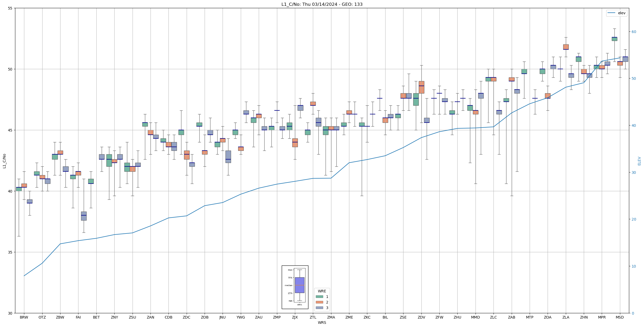Click the green WRE 1 legend swatch

coord(319,297)
